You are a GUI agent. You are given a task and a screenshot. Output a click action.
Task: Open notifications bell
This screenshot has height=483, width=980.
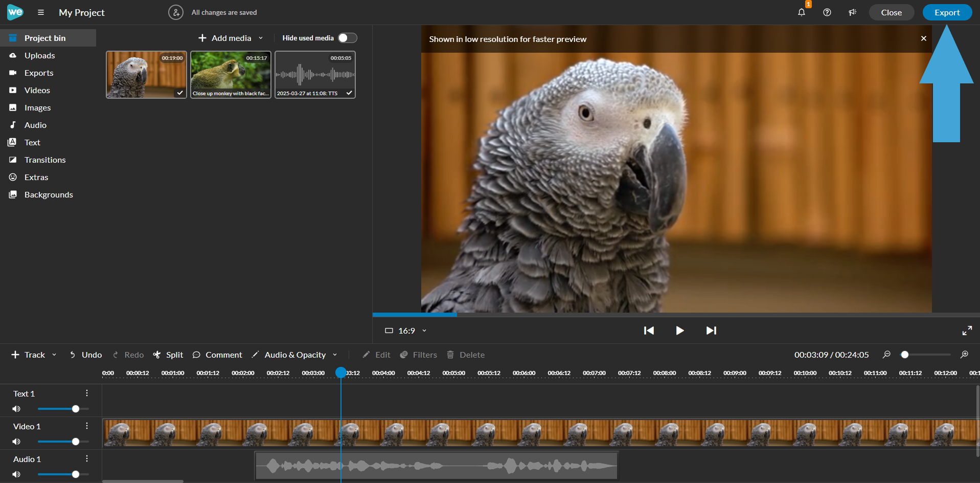pos(802,12)
